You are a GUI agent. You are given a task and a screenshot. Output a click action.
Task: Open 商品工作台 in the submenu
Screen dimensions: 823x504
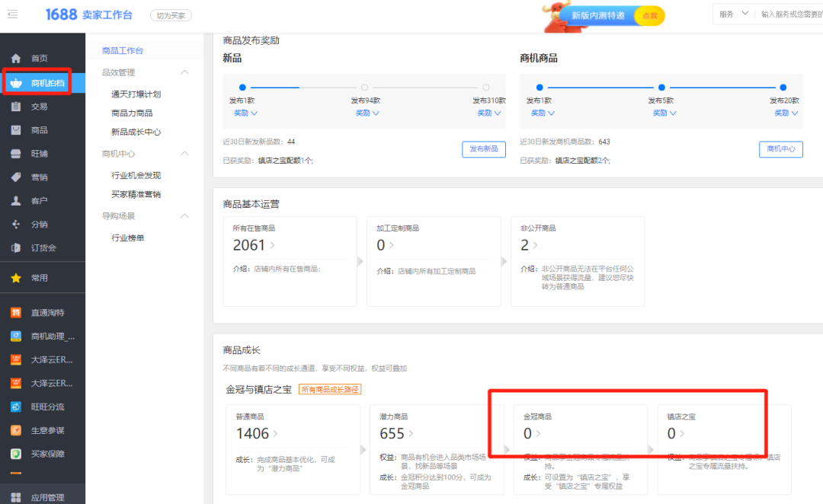tap(123, 51)
